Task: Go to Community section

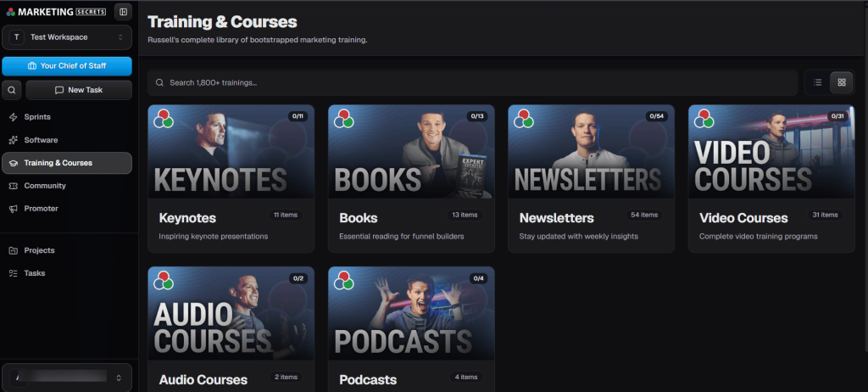Action: click(67, 186)
